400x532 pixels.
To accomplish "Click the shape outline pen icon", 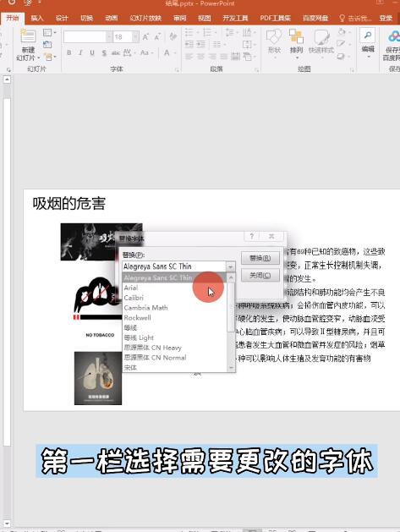I will point(342,44).
